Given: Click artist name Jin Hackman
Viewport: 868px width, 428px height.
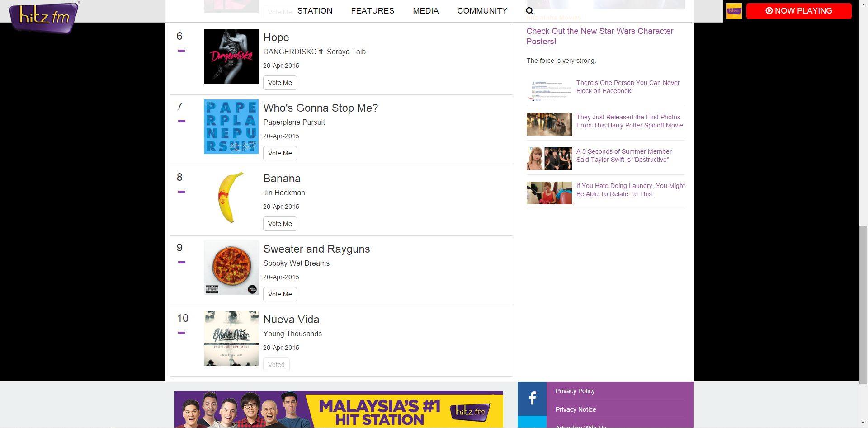Looking at the screenshot, I should click(x=284, y=193).
